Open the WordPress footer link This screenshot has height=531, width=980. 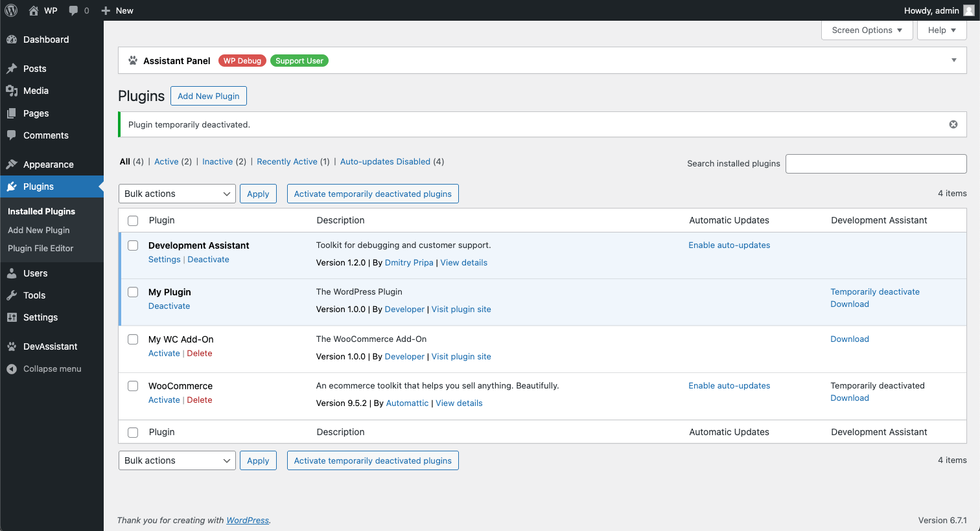[248, 520]
